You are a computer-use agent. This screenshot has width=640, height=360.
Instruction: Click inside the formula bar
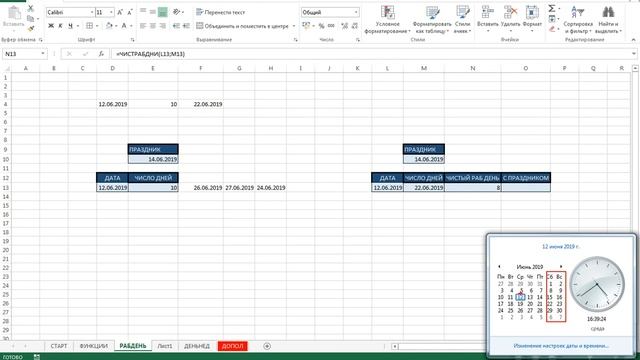coord(371,54)
